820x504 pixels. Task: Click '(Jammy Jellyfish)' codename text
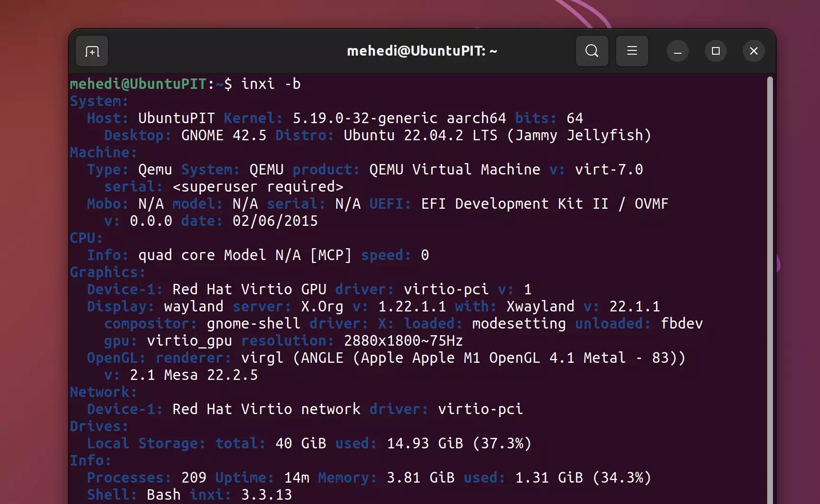coord(579,136)
